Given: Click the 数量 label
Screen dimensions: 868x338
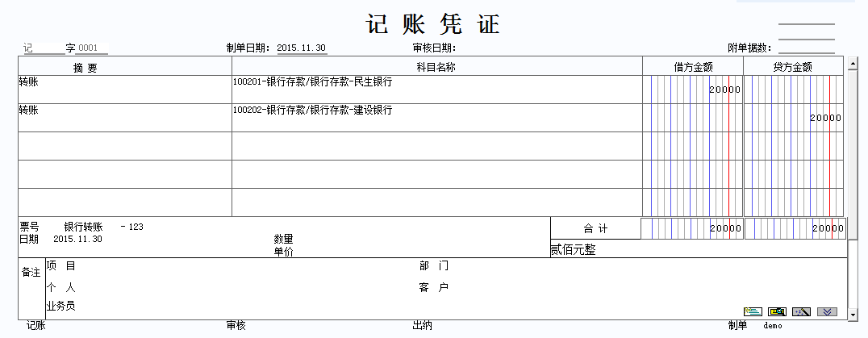Looking at the screenshot, I should point(283,240).
